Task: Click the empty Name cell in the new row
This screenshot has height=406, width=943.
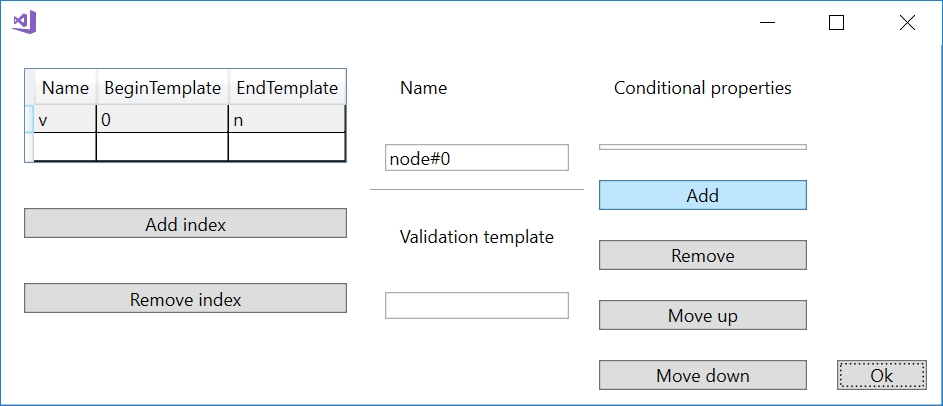Action: point(65,147)
